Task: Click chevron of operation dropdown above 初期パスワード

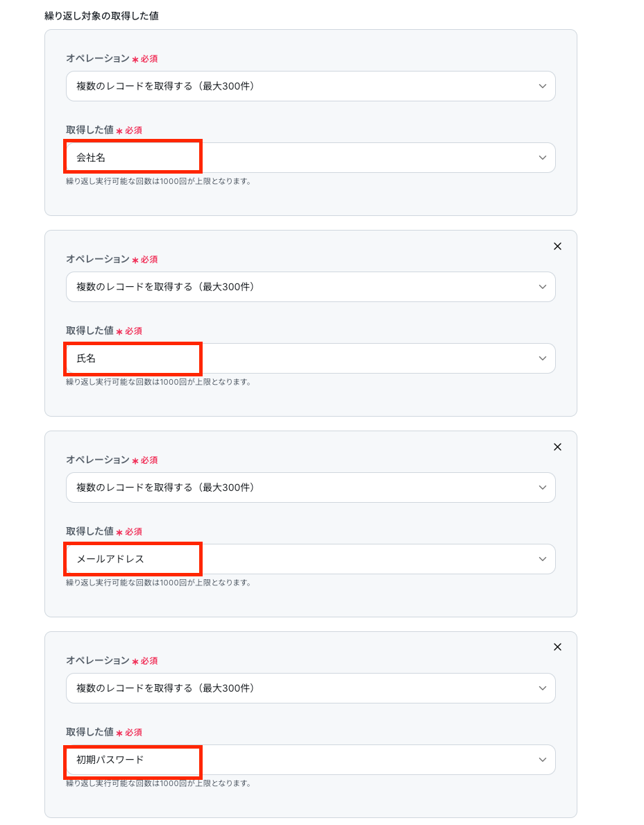Action: [x=543, y=688]
